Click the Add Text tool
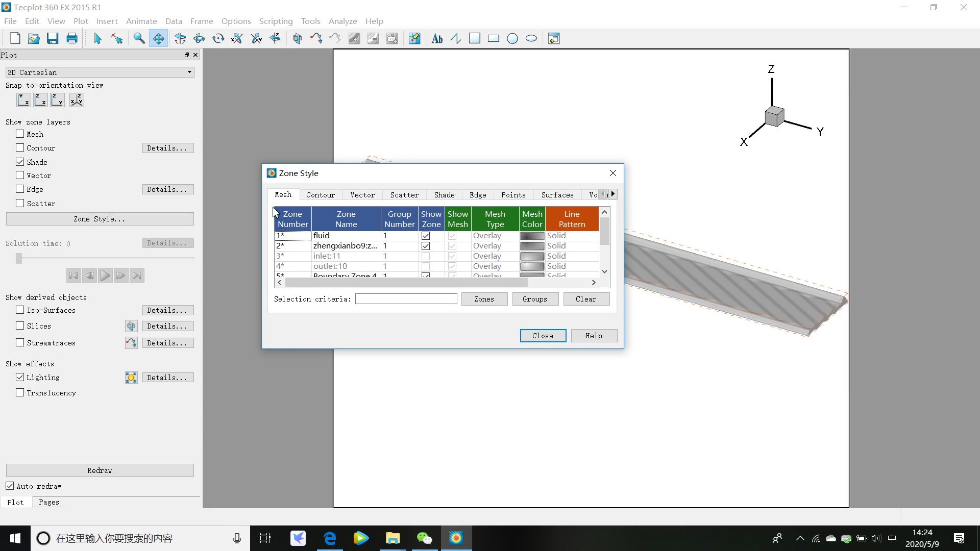Viewport: 980px width, 551px height. pyautogui.click(x=437, y=39)
